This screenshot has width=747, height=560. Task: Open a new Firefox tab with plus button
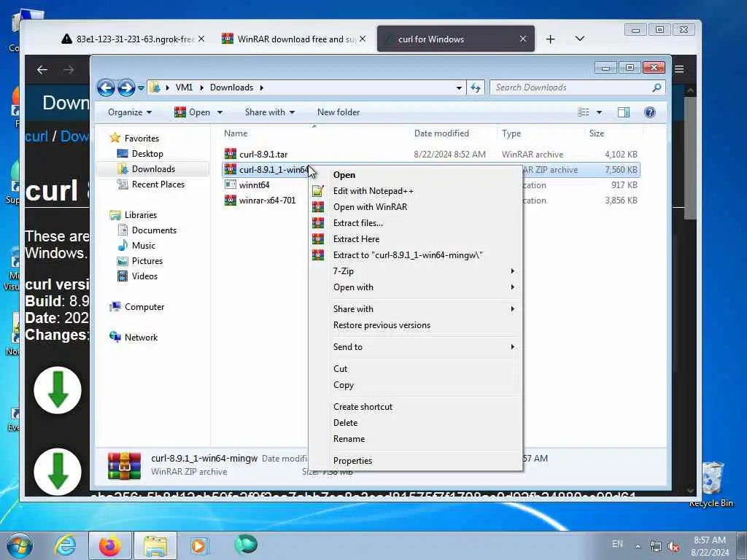click(x=550, y=39)
